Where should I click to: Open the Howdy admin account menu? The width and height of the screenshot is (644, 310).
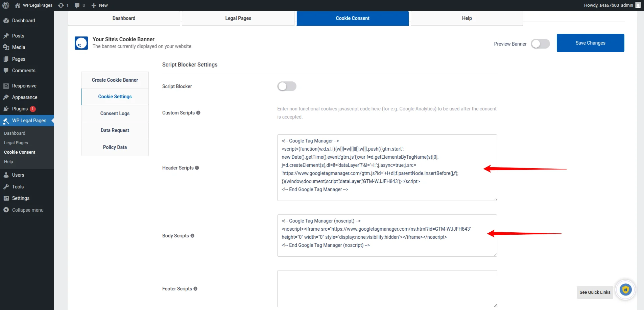click(609, 5)
